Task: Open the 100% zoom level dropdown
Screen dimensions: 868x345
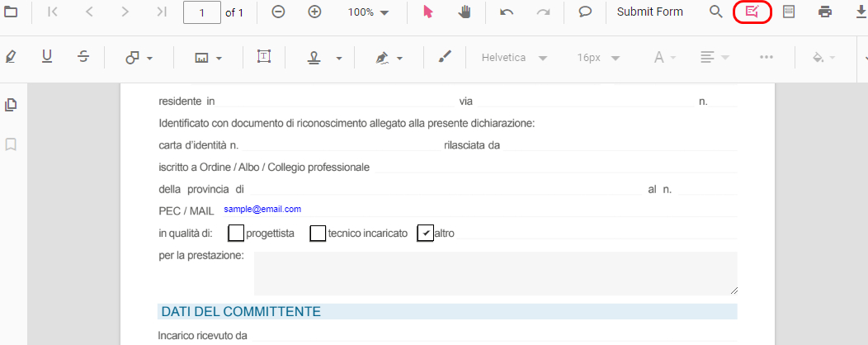Action: coord(368,12)
